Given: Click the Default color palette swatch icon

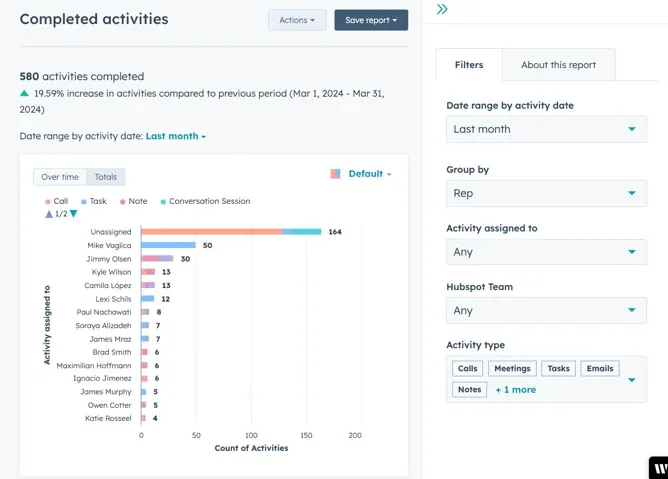Looking at the screenshot, I should [335, 174].
